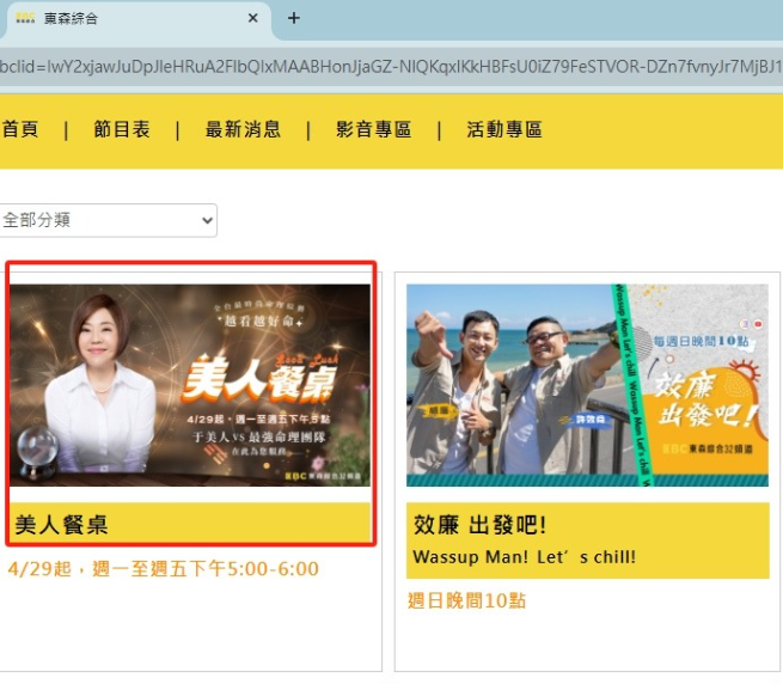Go to 首頁 in navigation bar

20,130
